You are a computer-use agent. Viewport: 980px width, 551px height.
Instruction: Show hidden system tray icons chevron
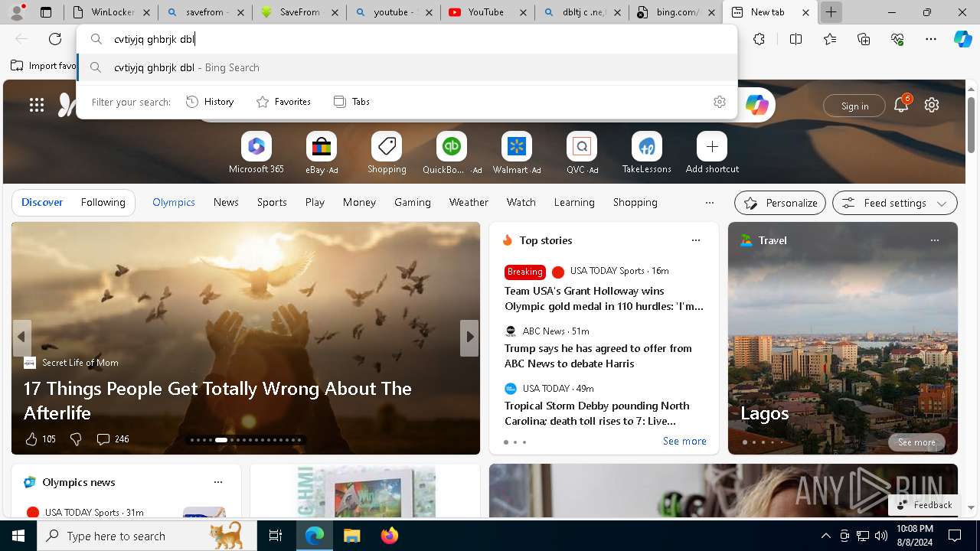(x=825, y=536)
